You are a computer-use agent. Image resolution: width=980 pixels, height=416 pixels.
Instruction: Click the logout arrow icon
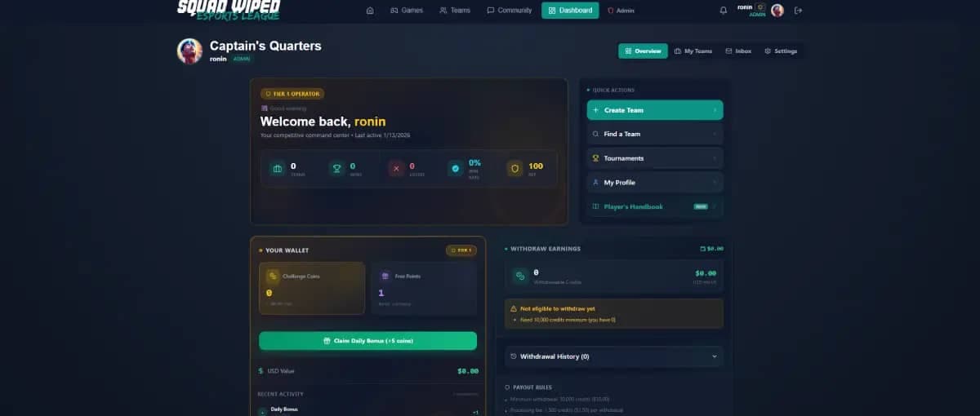[x=798, y=11]
